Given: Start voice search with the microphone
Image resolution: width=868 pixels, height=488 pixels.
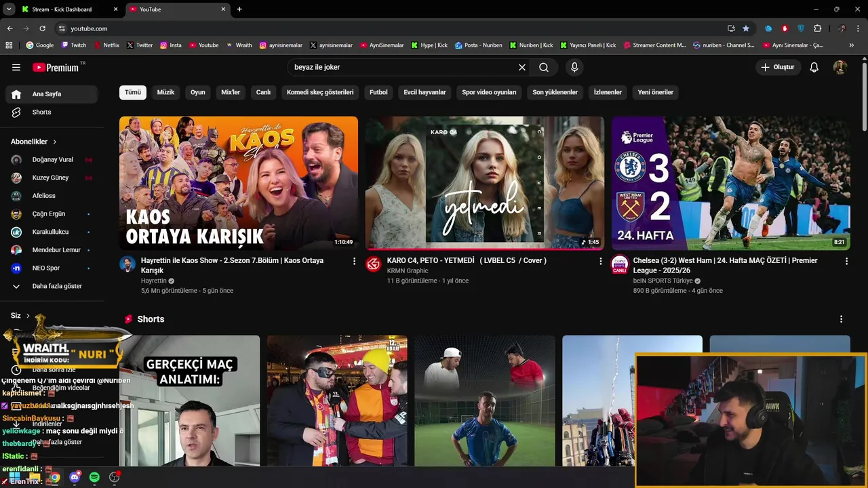Looking at the screenshot, I should point(574,67).
